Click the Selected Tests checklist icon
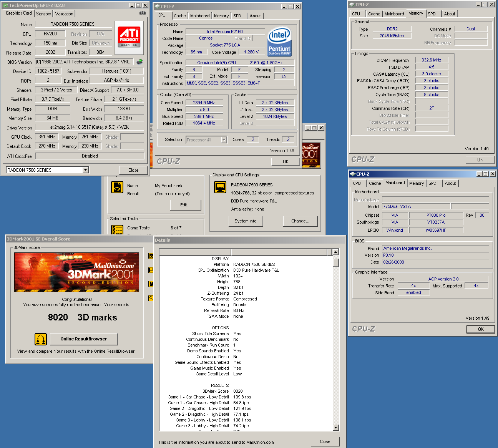This screenshot has height=448, width=498. [117, 230]
